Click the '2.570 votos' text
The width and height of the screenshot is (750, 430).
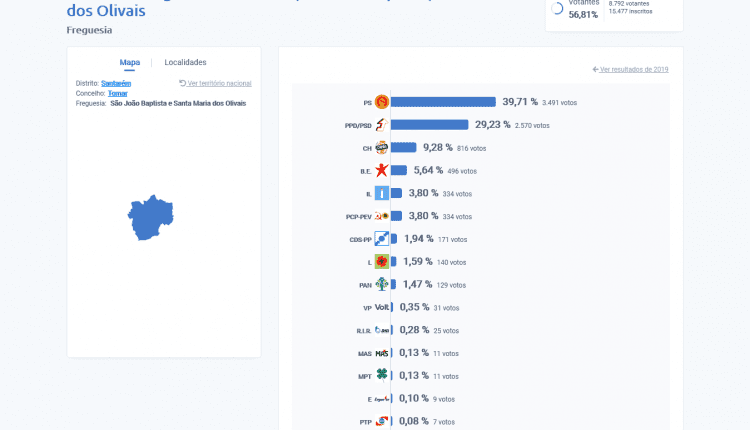(532, 126)
